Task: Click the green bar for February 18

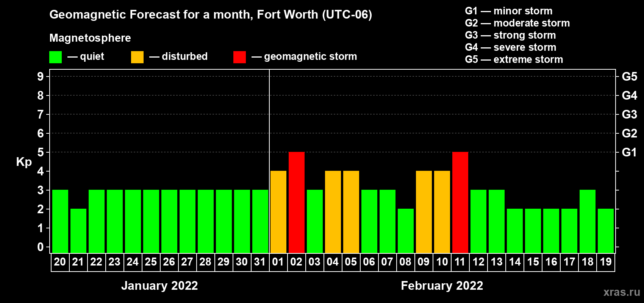Action: (588, 221)
